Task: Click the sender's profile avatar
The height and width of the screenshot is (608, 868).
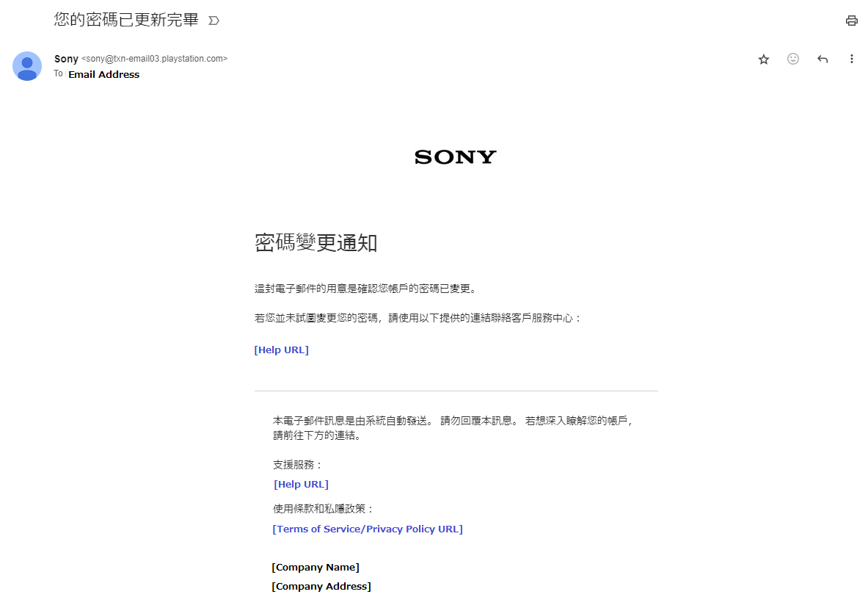Action: 27,66
